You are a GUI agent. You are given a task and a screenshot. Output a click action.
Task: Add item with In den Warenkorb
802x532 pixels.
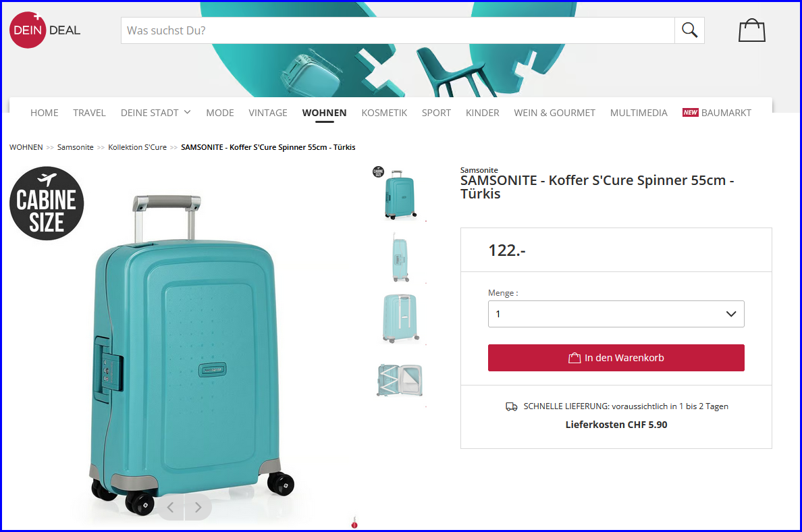[616, 358]
